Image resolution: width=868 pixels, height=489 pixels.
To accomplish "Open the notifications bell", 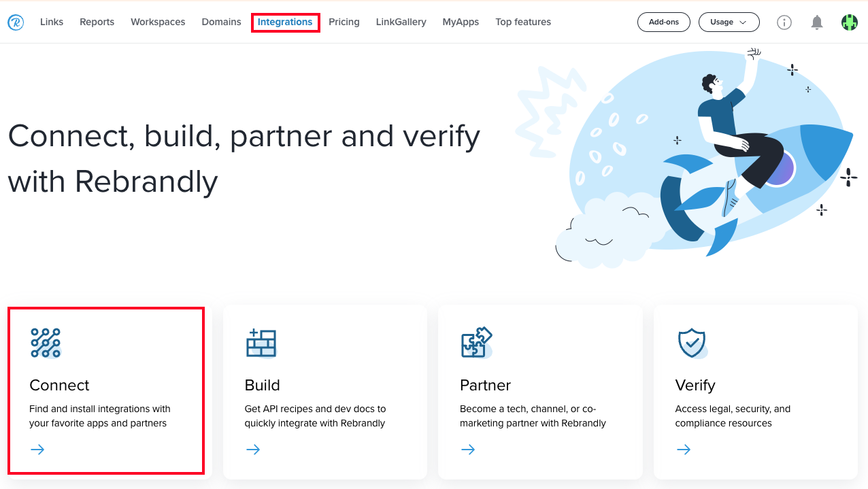I will pos(817,22).
